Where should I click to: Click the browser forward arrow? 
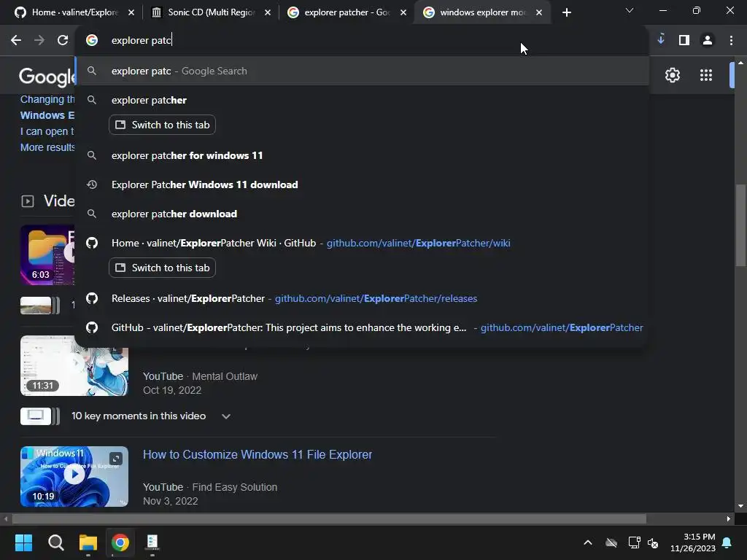point(39,41)
